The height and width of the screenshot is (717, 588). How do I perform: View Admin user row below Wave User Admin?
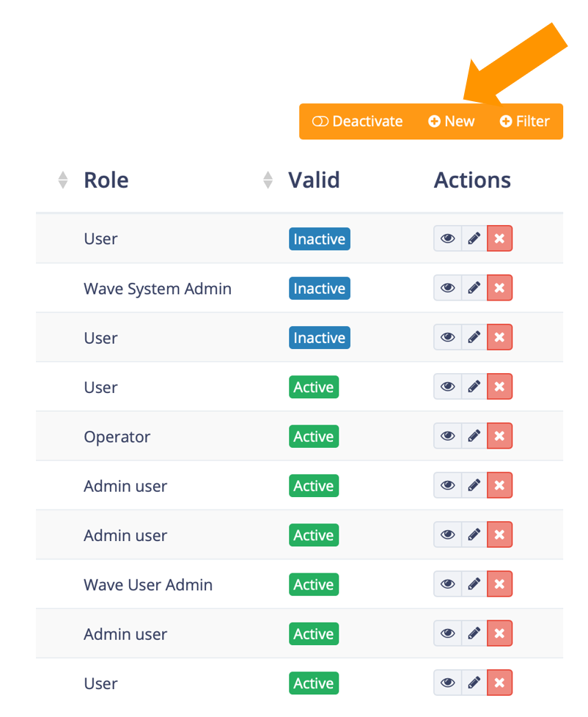click(x=448, y=633)
